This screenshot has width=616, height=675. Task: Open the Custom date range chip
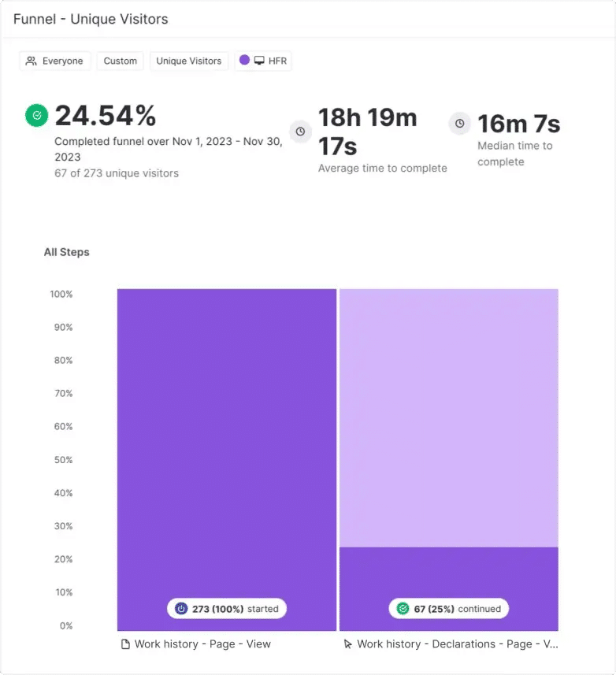coord(121,61)
